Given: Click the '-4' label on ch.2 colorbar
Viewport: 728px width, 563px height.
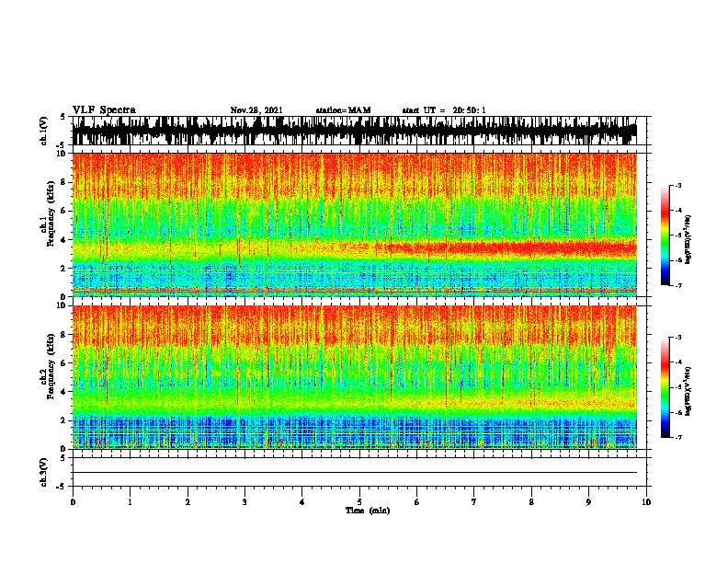Looking at the screenshot, I should point(678,362).
